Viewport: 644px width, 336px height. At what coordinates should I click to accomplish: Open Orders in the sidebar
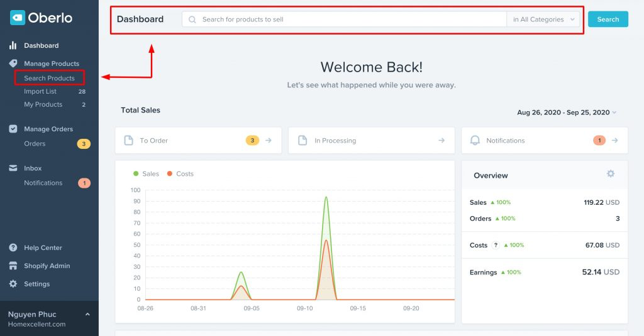[x=35, y=144]
